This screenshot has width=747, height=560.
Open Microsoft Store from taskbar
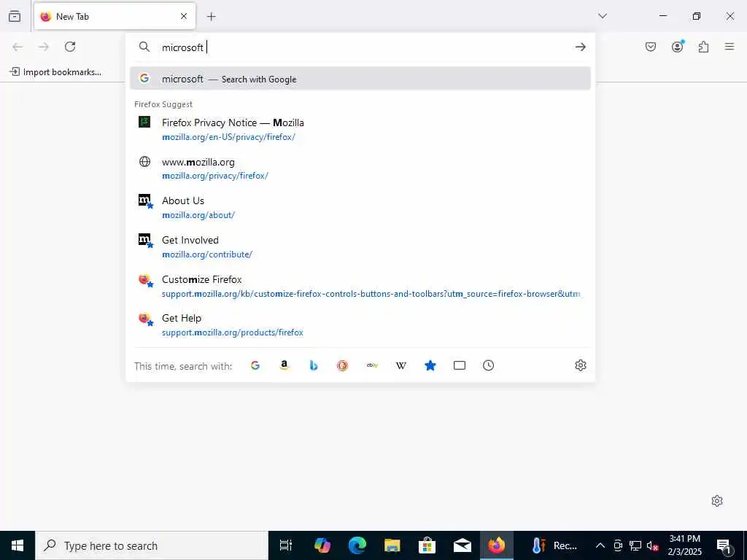(427, 545)
